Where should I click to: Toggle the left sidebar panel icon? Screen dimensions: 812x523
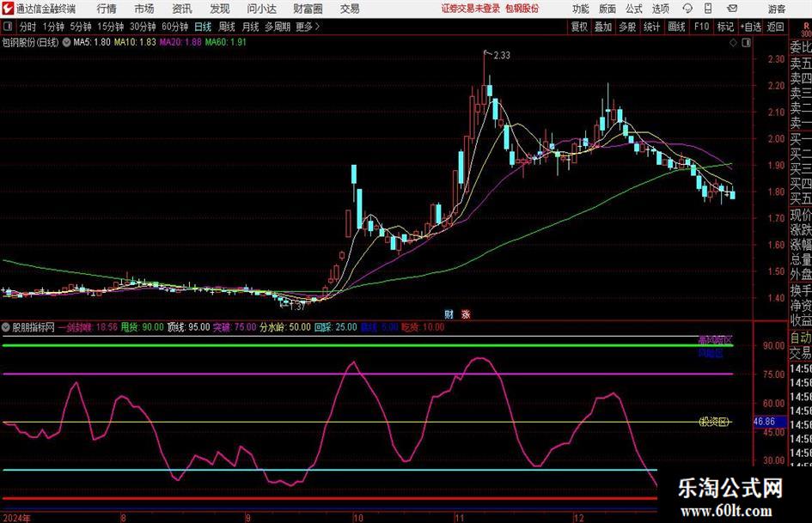[x=8, y=27]
